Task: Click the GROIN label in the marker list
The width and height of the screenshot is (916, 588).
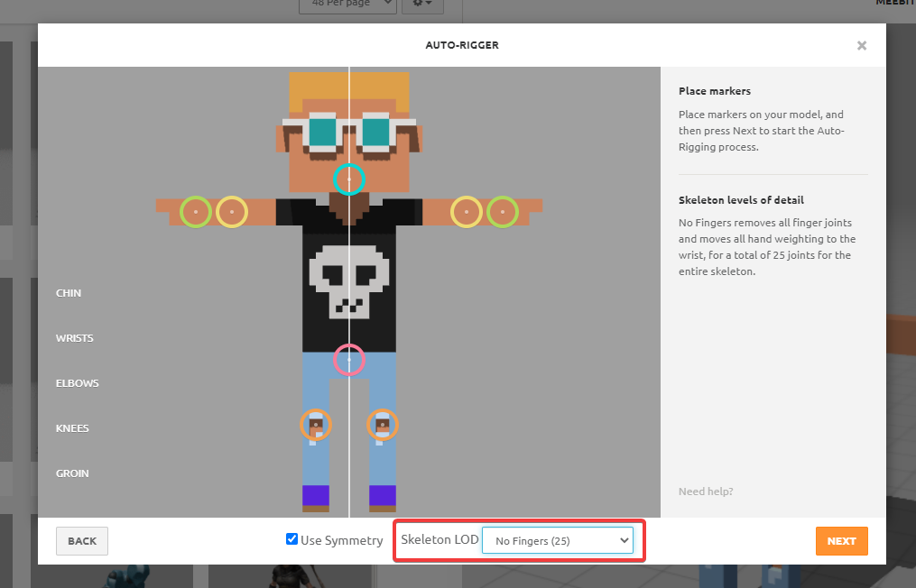Action: click(x=72, y=473)
